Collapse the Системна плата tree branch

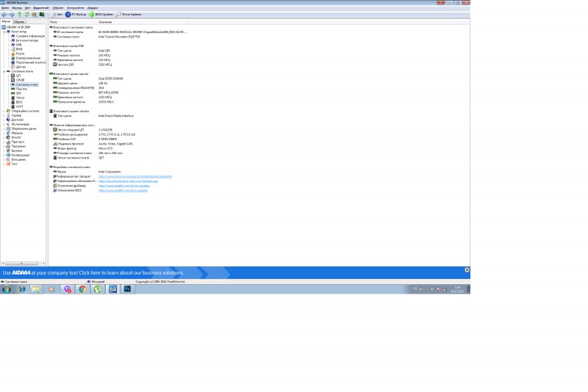(3, 71)
